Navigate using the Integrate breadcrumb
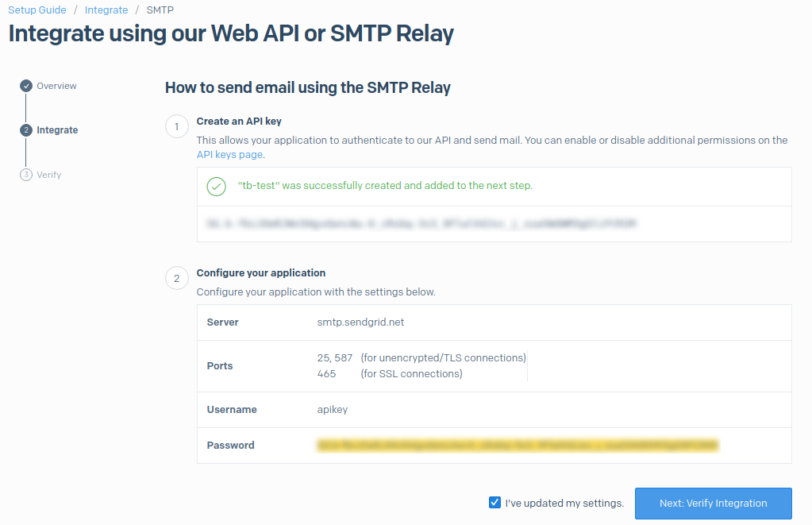Image resolution: width=812 pixels, height=525 pixels. point(106,10)
